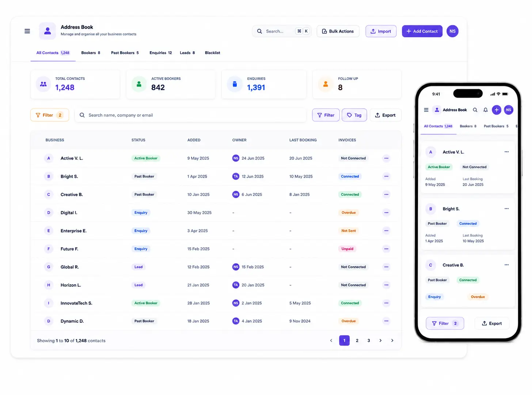Select the phone's Past Bookers tab
The height and width of the screenshot is (395, 532).
[x=496, y=126]
